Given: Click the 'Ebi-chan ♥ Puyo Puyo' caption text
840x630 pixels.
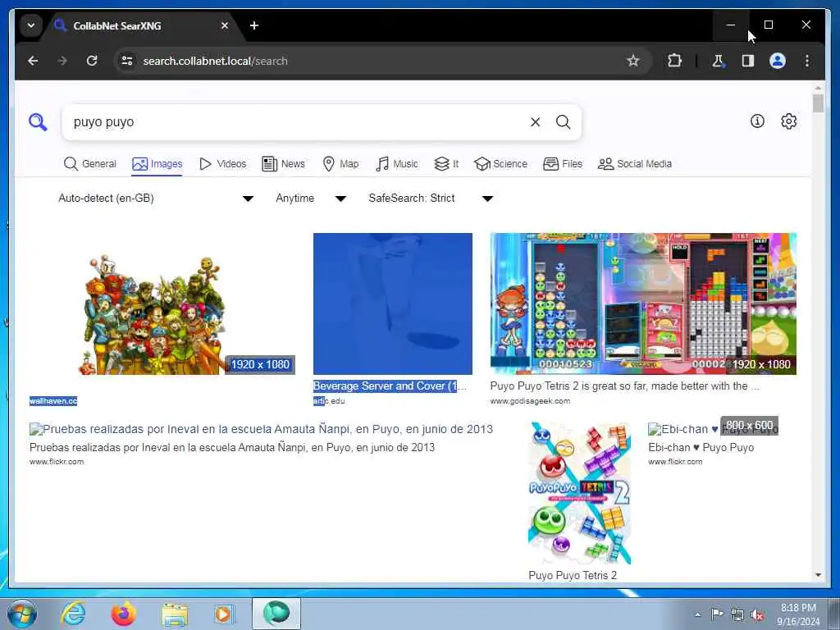Looking at the screenshot, I should [x=701, y=447].
